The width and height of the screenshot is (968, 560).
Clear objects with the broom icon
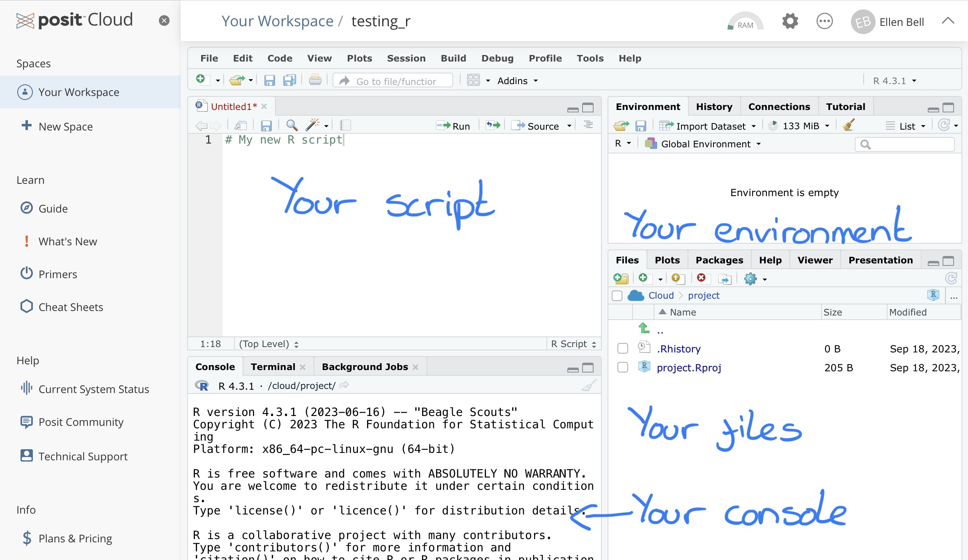coord(848,126)
